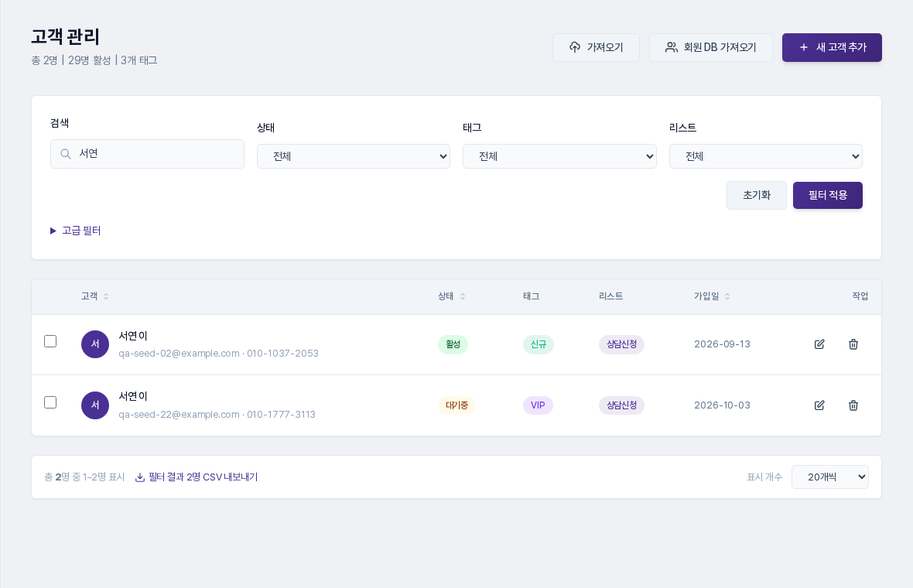
Task: Sort by 상태 column sort icon
Action: (463, 296)
